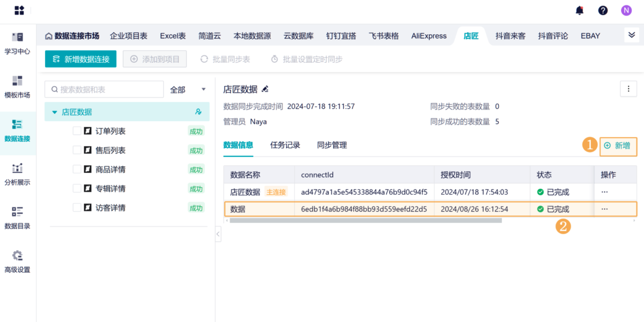Image resolution: width=644 pixels, height=322 pixels.
Task: Click the search magnifier icon
Action: tap(54, 90)
